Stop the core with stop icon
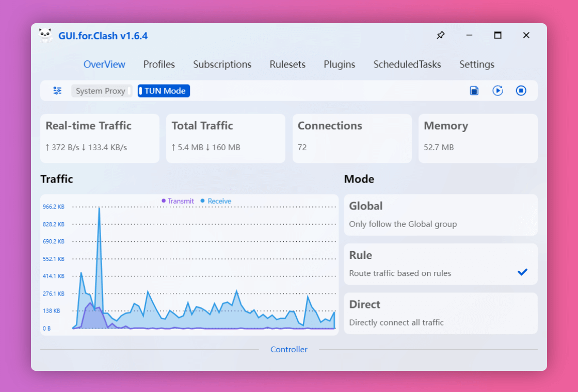The image size is (578, 392). pos(521,91)
